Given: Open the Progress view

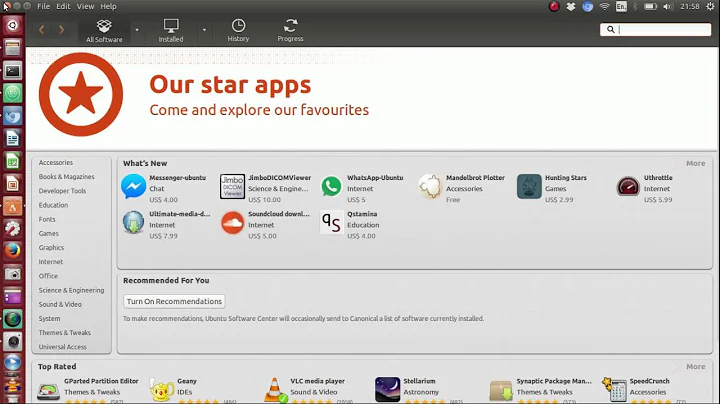Looking at the screenshot, I should click(290, 31).
